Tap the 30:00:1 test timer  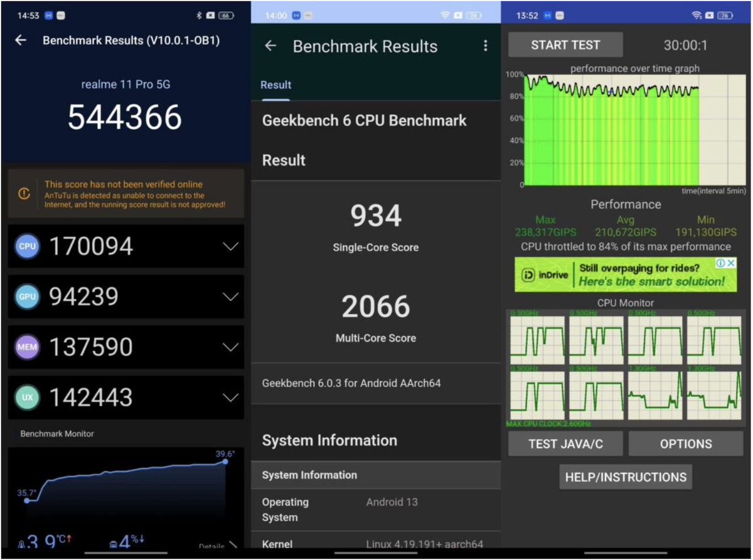[x=685, y=45]
